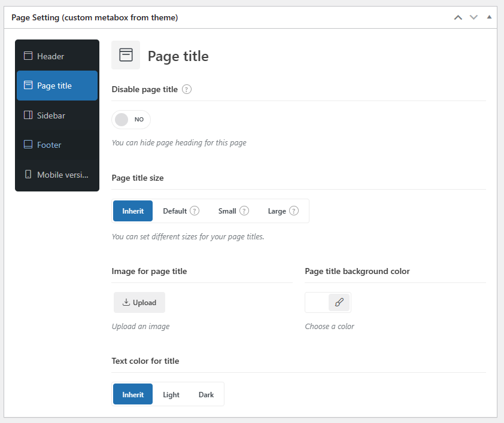This screenshot has height=423, width=504.
Task: Move the Page Setting metabox down
Action: [x=474, y=17]
